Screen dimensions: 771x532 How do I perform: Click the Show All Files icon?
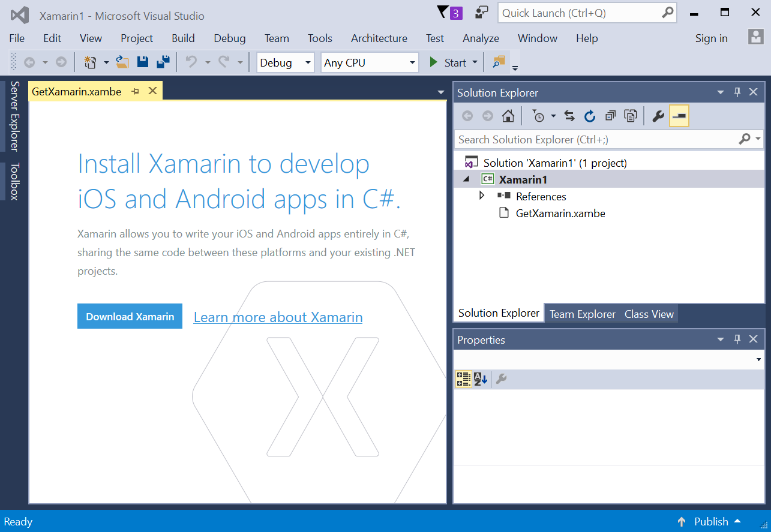pyautogui.click(x=631, y=116)
